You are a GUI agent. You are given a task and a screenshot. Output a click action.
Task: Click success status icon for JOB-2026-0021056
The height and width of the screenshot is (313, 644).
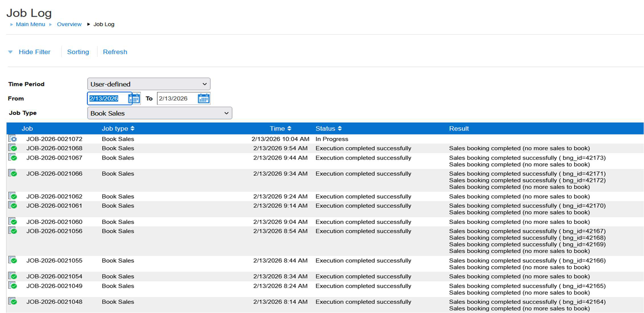click(13, 231)
